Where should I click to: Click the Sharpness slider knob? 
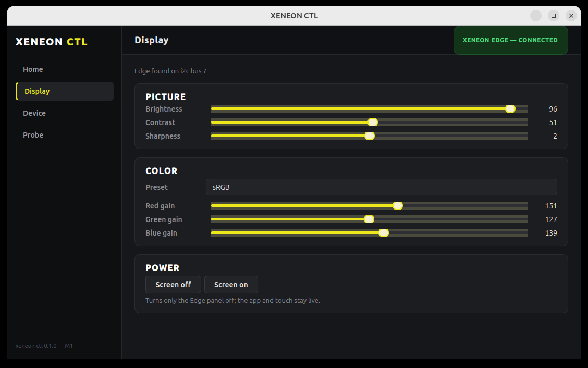pos(370,136)
